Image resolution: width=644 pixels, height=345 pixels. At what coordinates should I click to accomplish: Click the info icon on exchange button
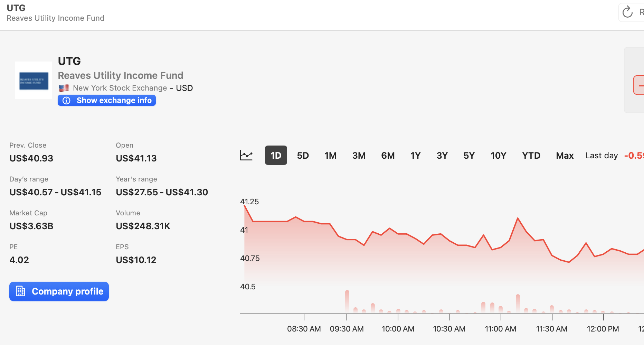(66, 100)
